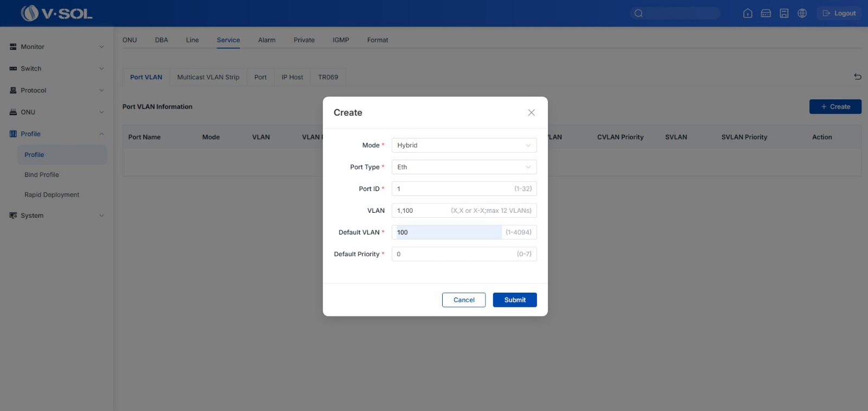Viewport: 868px width, 411px height.
Task: Expand the System menu chevron
Action: point(101,216)
